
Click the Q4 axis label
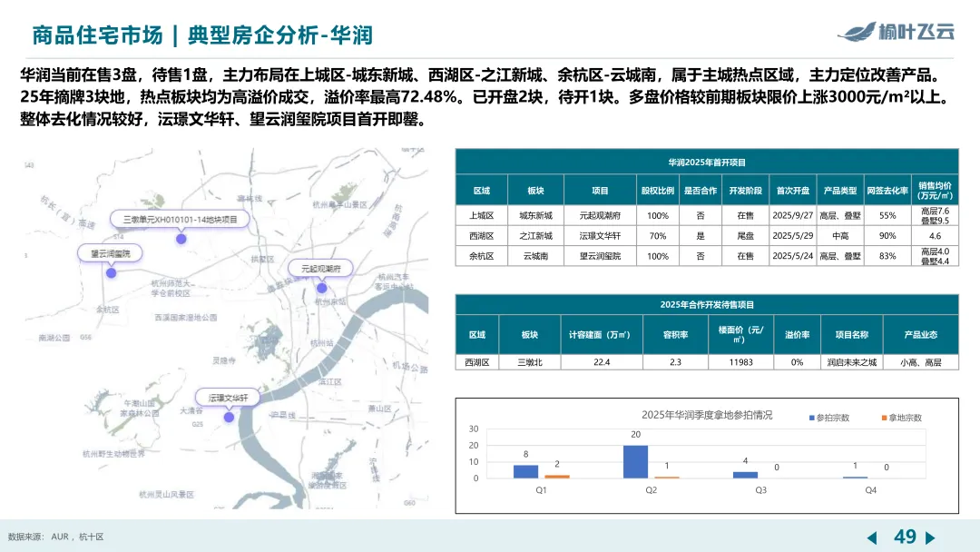pos(870,490)
